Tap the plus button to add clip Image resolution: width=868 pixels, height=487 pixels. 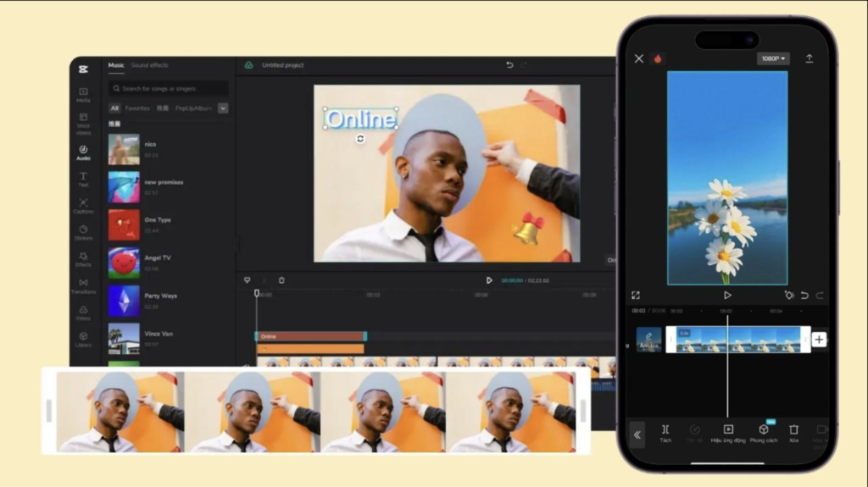(819, 340)
